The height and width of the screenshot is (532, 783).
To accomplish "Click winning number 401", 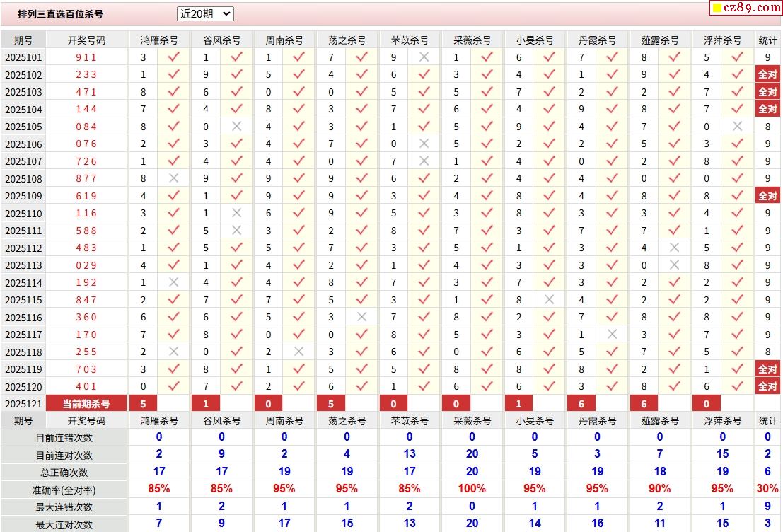I will pyautogui.click(x=86, y=386).
